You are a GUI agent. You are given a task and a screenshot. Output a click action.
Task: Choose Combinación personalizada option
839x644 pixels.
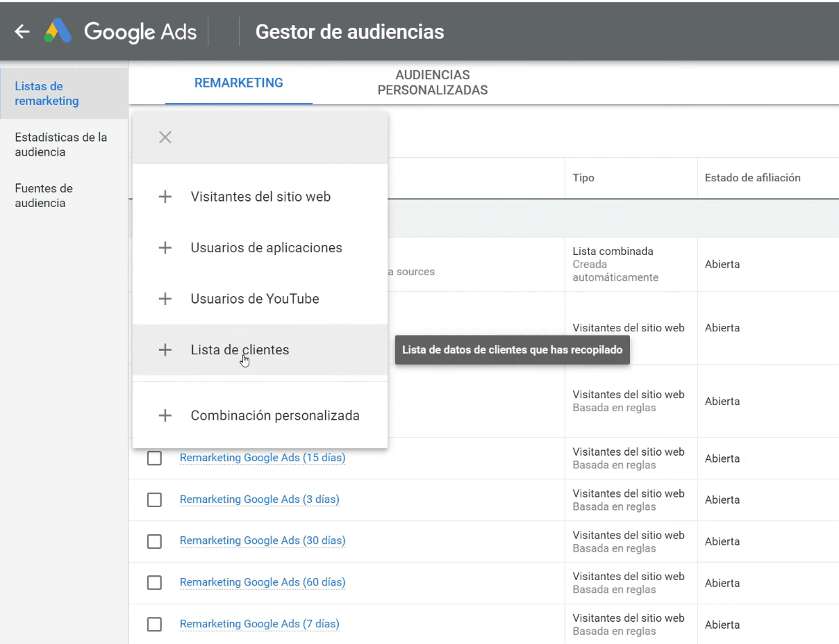coord(260,415)
